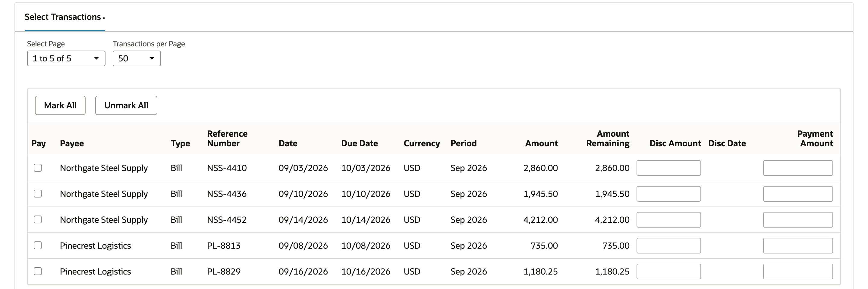Click Pinecrest Logistics in PL-8813 row
Viewport: 868px width, 289px height.
point(95,246)
